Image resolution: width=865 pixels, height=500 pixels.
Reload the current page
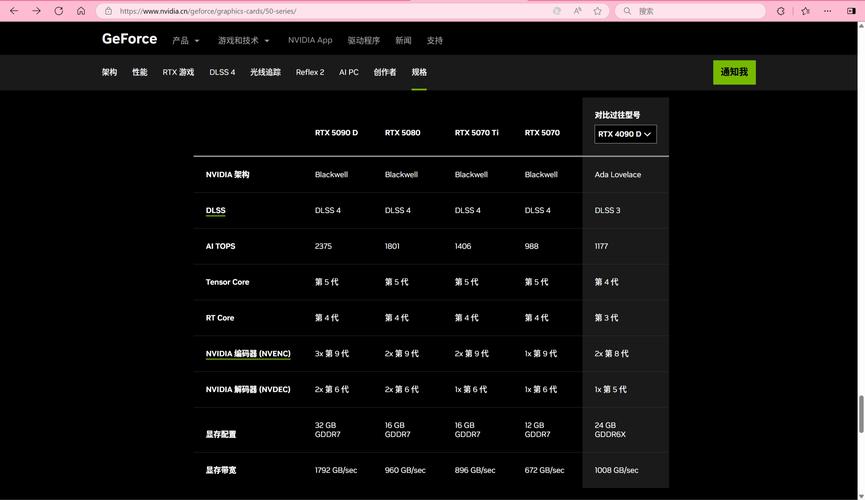point(58,11)
